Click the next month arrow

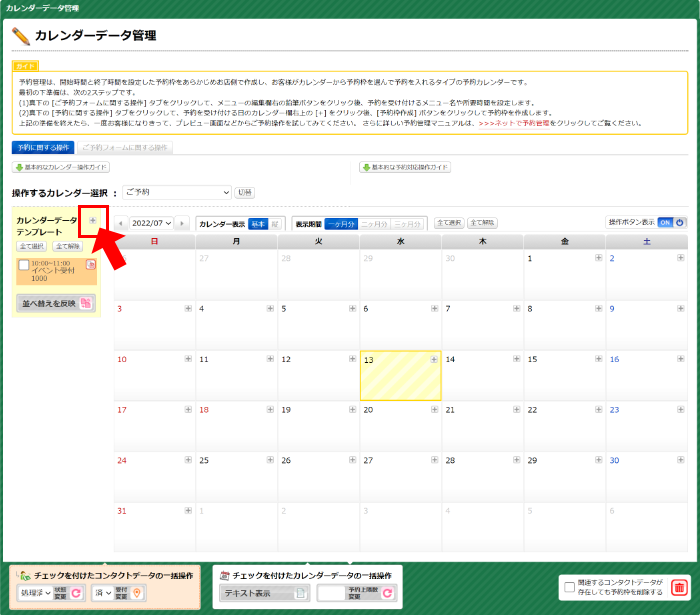pos(182,223)
